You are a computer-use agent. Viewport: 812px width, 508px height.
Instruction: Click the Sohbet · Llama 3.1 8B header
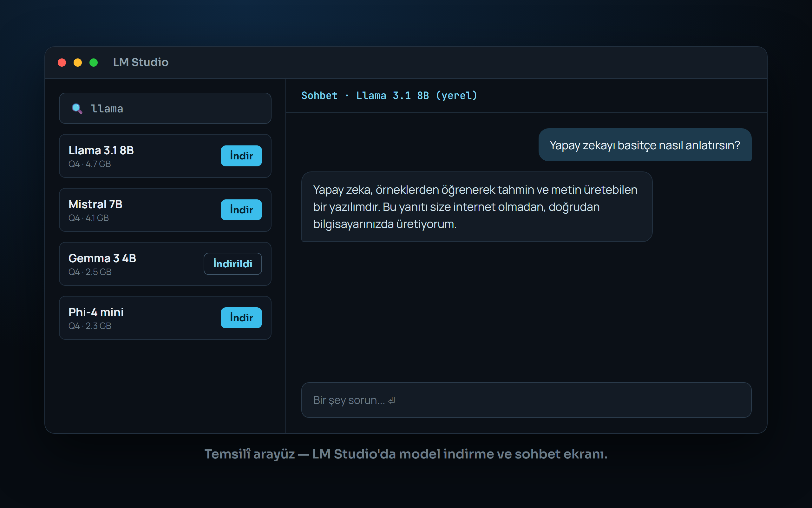[x=389, y=96]
